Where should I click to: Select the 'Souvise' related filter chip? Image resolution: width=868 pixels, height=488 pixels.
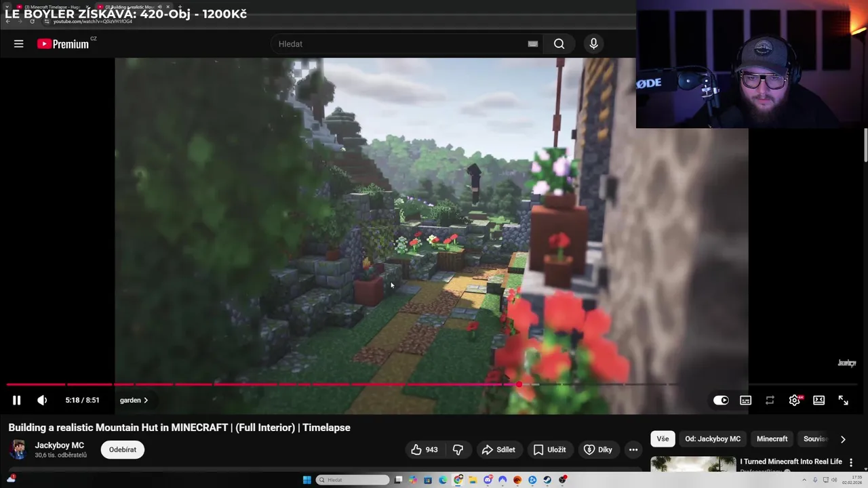(815, 439)
